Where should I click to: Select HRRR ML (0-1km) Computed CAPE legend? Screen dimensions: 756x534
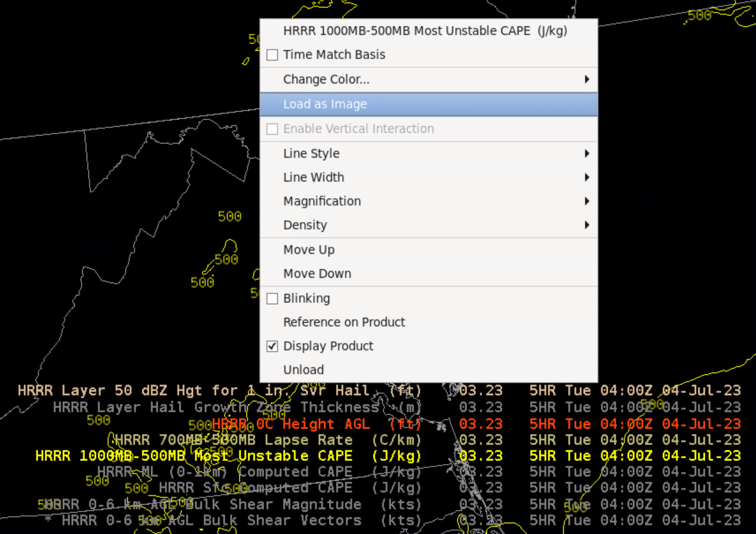[419, 472]
